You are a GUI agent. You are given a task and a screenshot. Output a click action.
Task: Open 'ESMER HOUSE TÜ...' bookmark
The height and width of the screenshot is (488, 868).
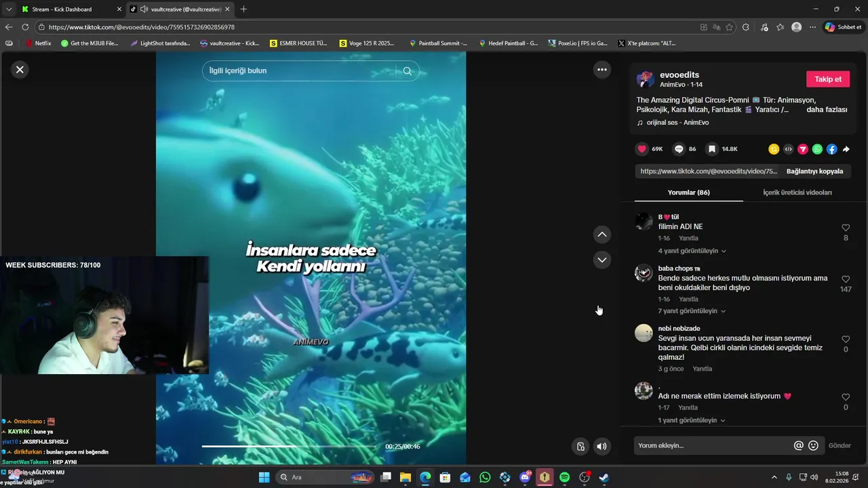(x=298, y=43)
